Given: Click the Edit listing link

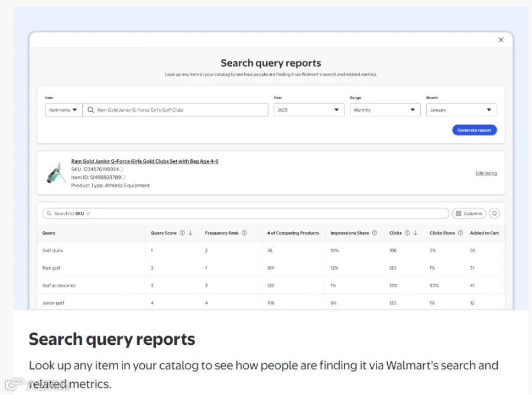Looking at the screenshot, I should click(486, 173).
